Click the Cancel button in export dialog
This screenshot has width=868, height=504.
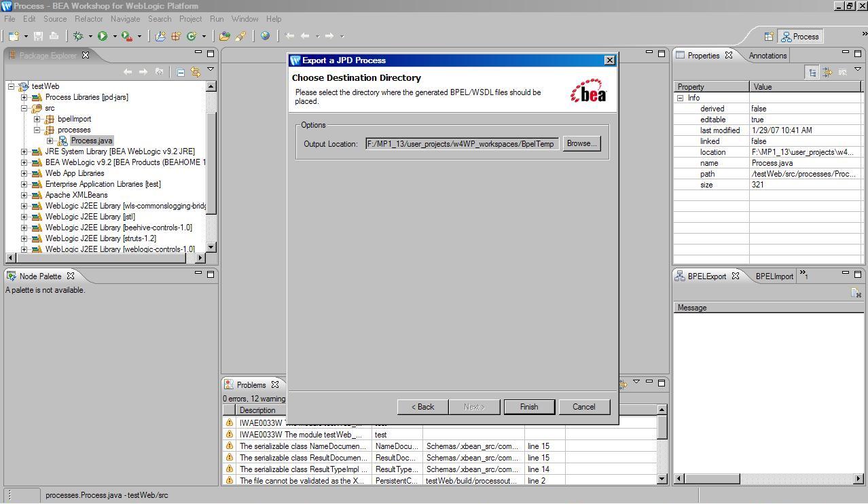[584, 407]
